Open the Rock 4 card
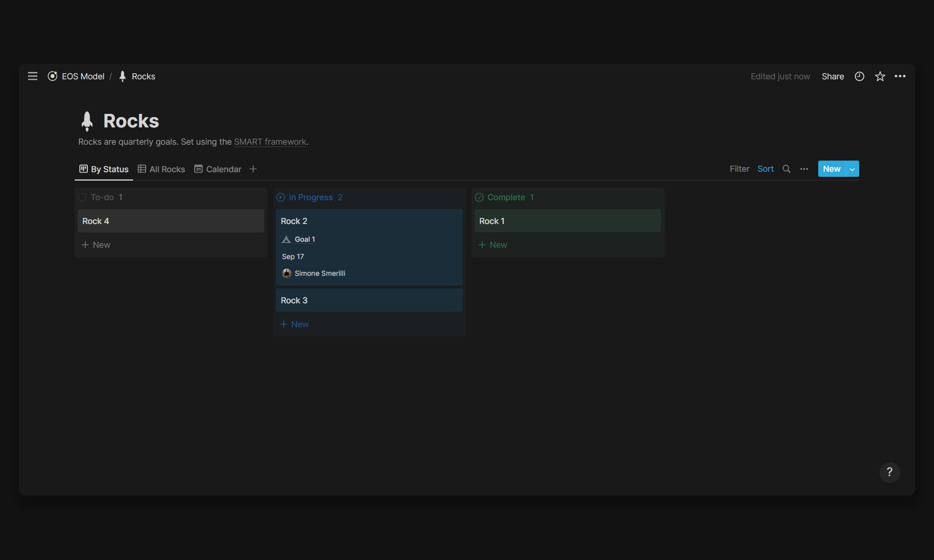934x560 pixels. pyautogui.click(x=171, y=221)
